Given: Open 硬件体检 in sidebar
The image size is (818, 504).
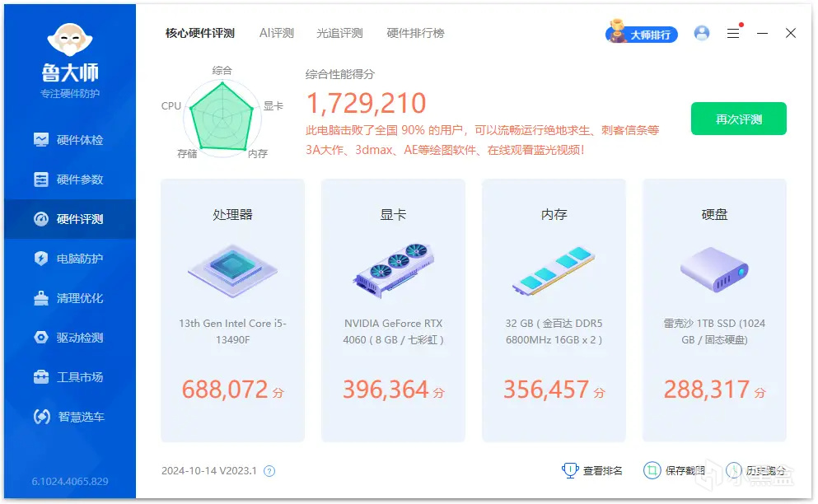Looking at the screenshot, I should (x=69, y=140).
